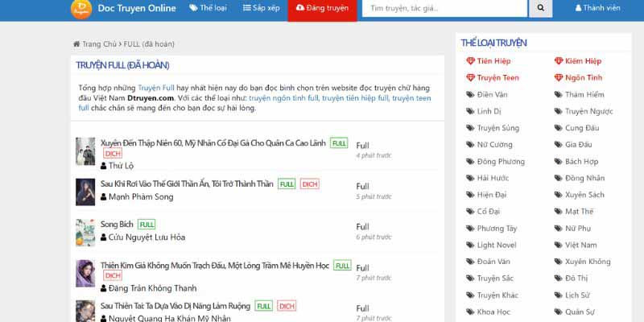Open the Việt Nam genre
This screenshot has height=322, width=644.
(x=580, y=246)
